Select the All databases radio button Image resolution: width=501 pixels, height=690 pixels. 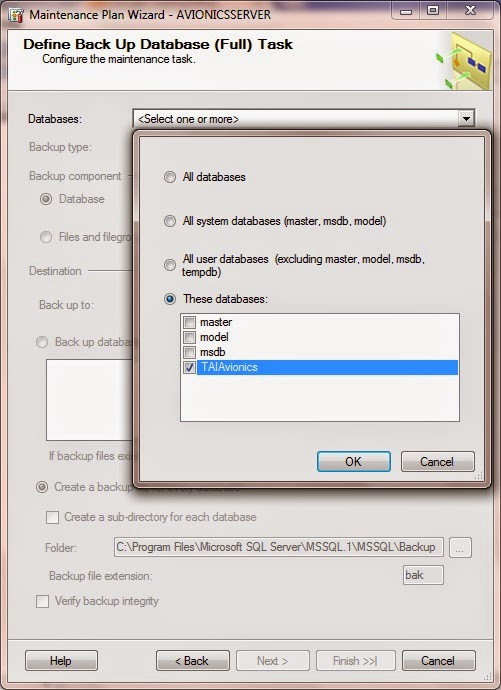point(170,177)
